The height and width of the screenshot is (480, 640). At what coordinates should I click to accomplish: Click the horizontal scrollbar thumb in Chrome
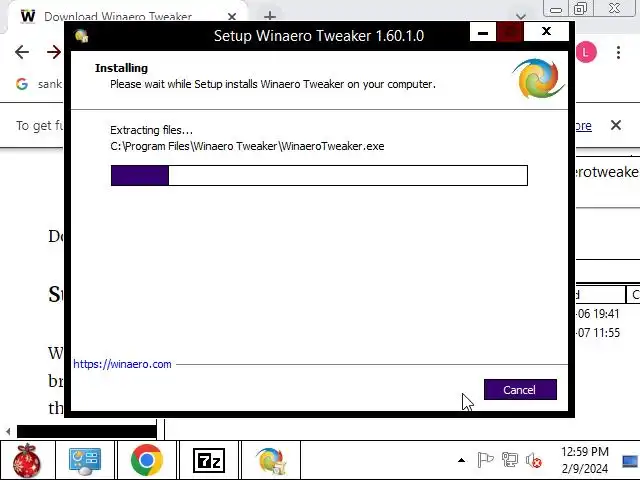coord(87,431)
